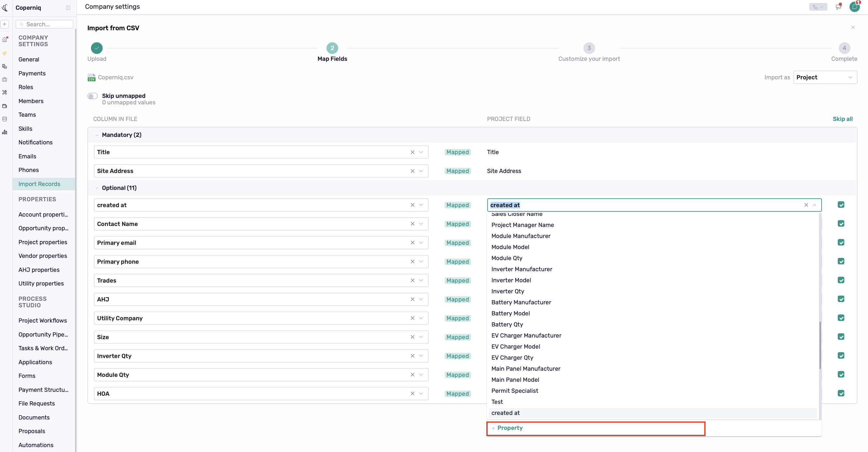This screenshot has width=868, height=452.
Task: Open the announcements icon in header
Action: pyautogui.click(x=838, y=7)
